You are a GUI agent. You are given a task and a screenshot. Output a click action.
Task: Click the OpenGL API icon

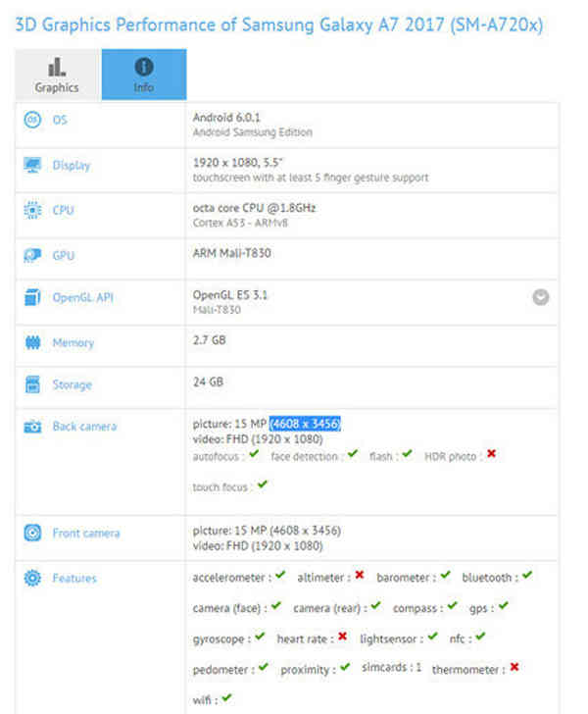32,297
